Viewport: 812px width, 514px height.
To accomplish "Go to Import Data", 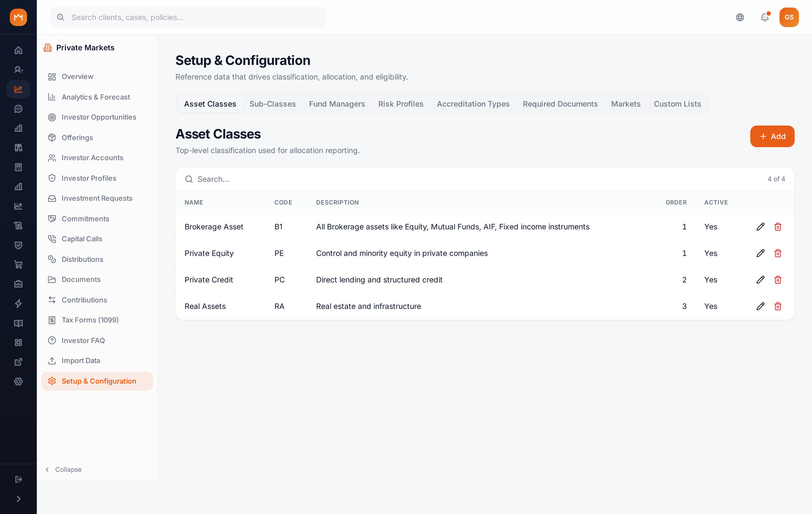I will tap(97, 361).
